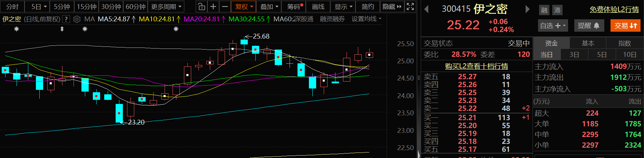
Task: Toggle 简约 simple view mode
Action: click(x=368, y=7)
